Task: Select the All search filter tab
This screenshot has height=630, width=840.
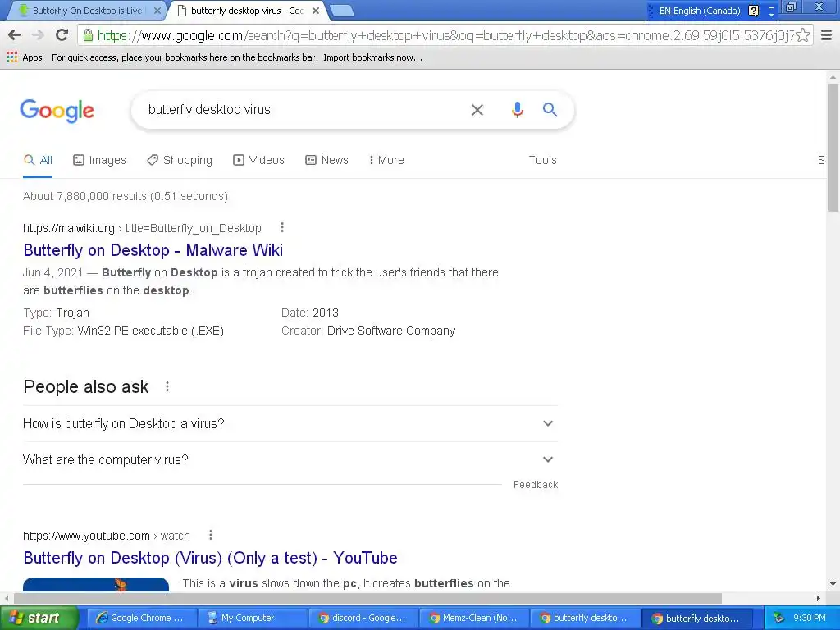Action: pyautogui.click(x=38, y=160)
